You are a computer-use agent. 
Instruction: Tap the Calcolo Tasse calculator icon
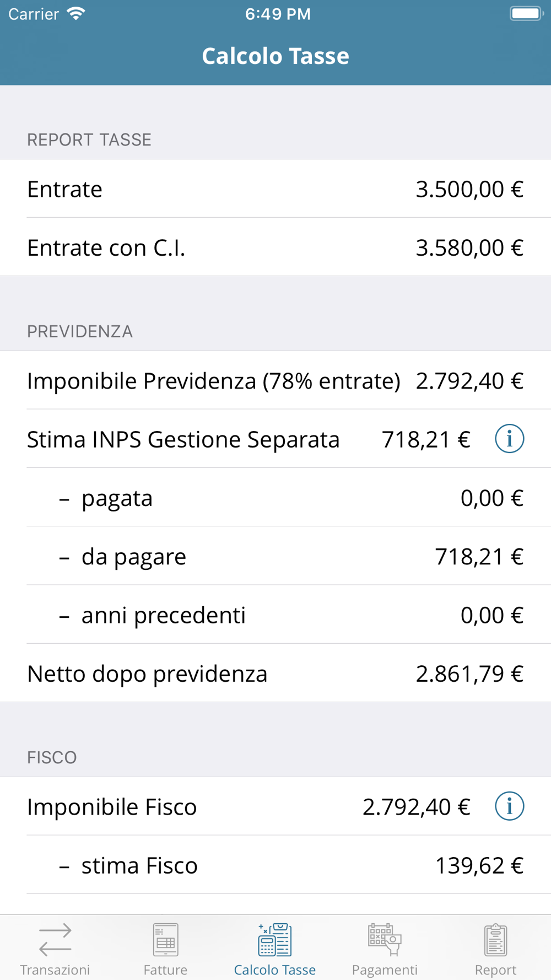click(275, 940)
